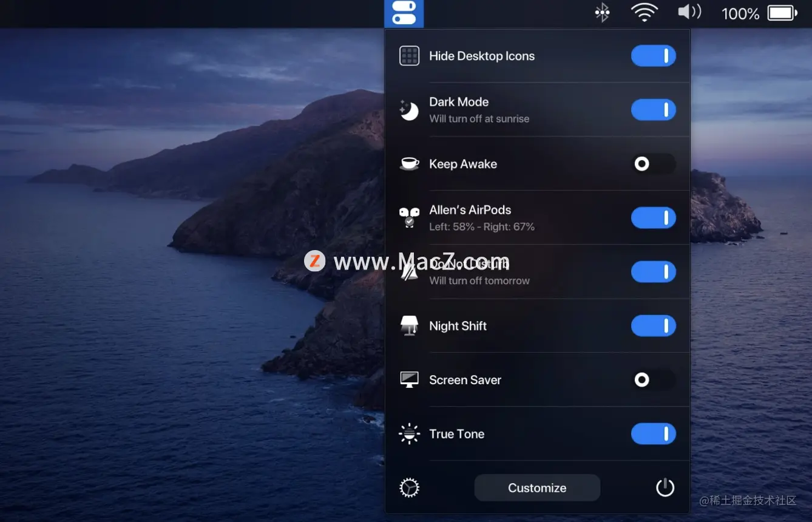812x522 pixels.
Task: Turn on the Screen Saver switch
Action: 654,380
